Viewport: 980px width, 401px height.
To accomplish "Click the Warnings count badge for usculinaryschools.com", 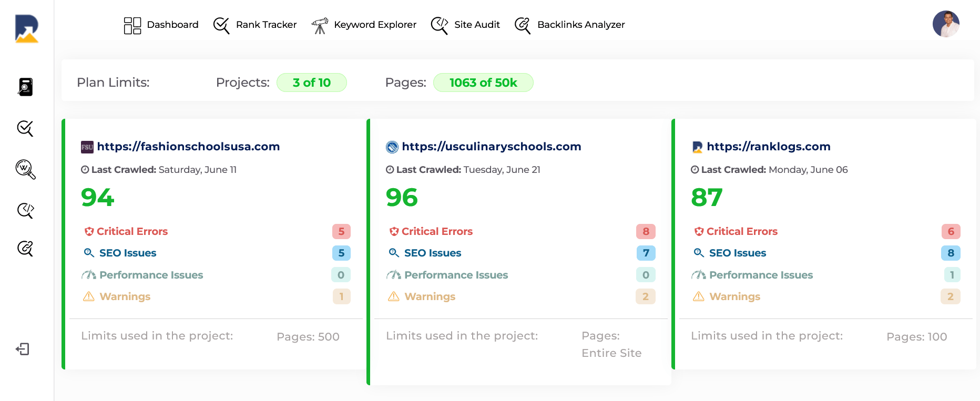I will (646, 296).
